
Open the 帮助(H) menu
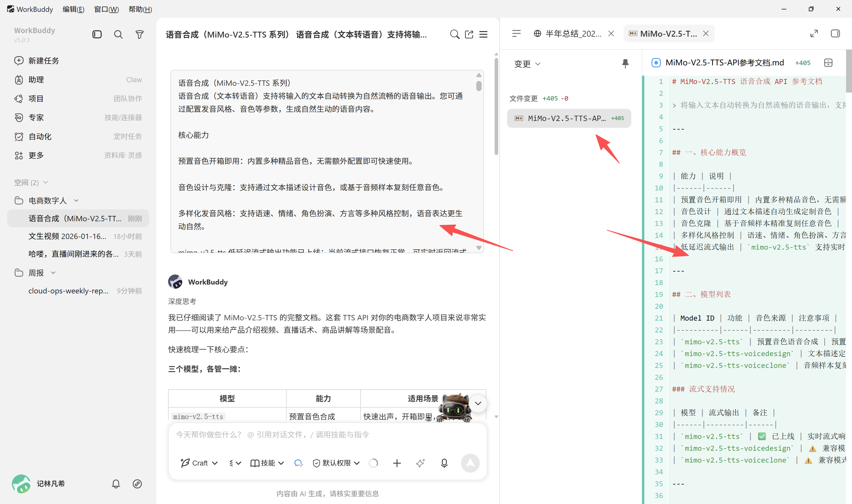140,9
